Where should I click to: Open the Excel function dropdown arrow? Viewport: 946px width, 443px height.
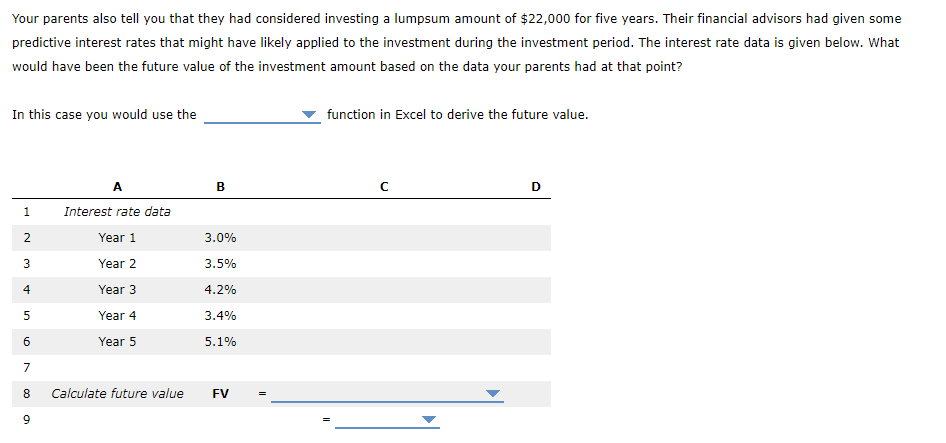[x=310, y=114]
